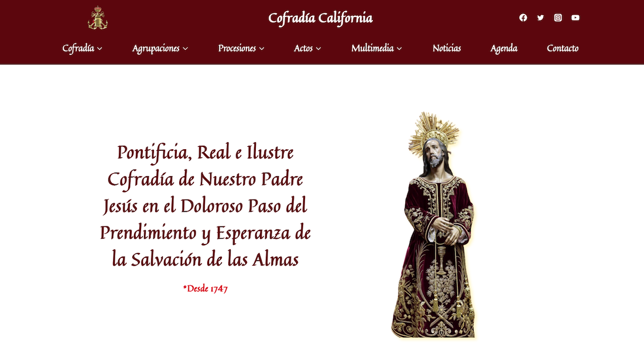Click the Jesus statue image
644x347 pixels.
434,225
